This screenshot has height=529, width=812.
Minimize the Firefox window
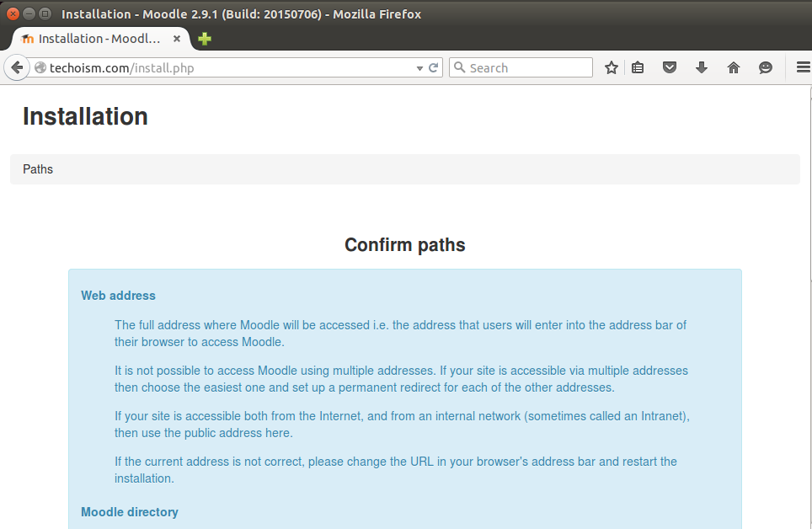[x=29, y=13]
